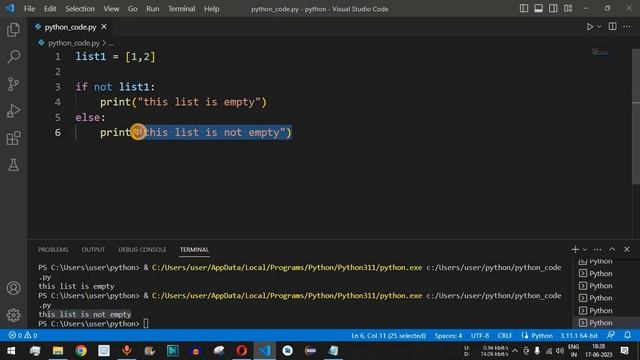Open the feedback icon in status bar
The height and width of the screenshot is (360, 640).
[611, 336]
